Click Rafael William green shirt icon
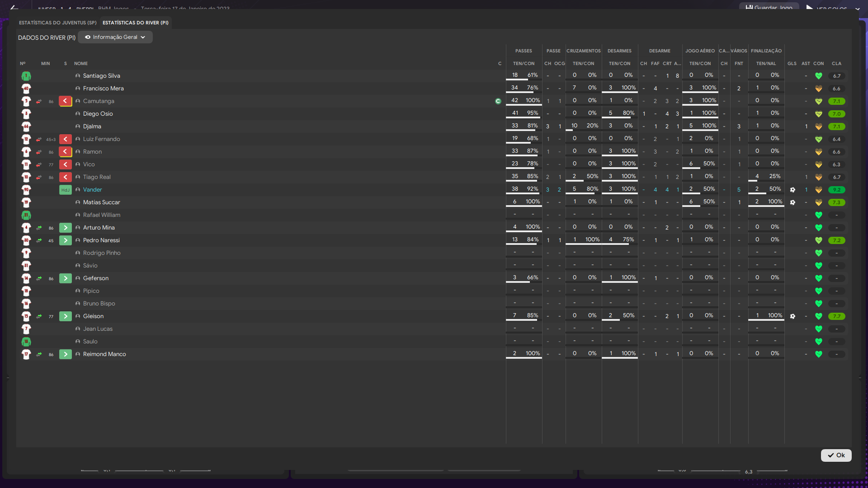Image resolution: width=868 pixels, height=488 pixels. coord(26,215)
